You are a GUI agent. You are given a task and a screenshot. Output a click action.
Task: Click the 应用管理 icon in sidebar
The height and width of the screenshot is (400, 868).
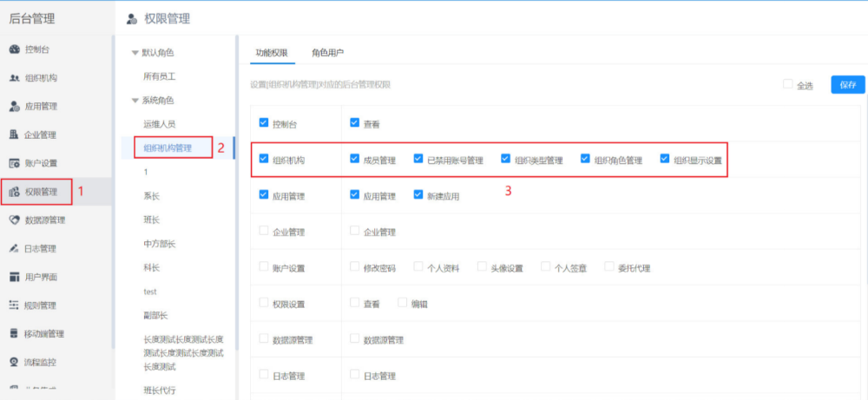pos(15,107)
